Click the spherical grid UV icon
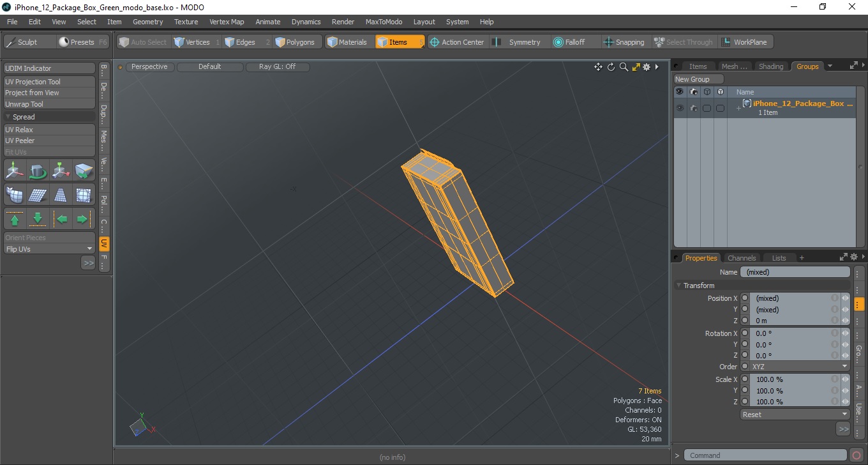Viewport: 868px width, 465px height. 84,195
